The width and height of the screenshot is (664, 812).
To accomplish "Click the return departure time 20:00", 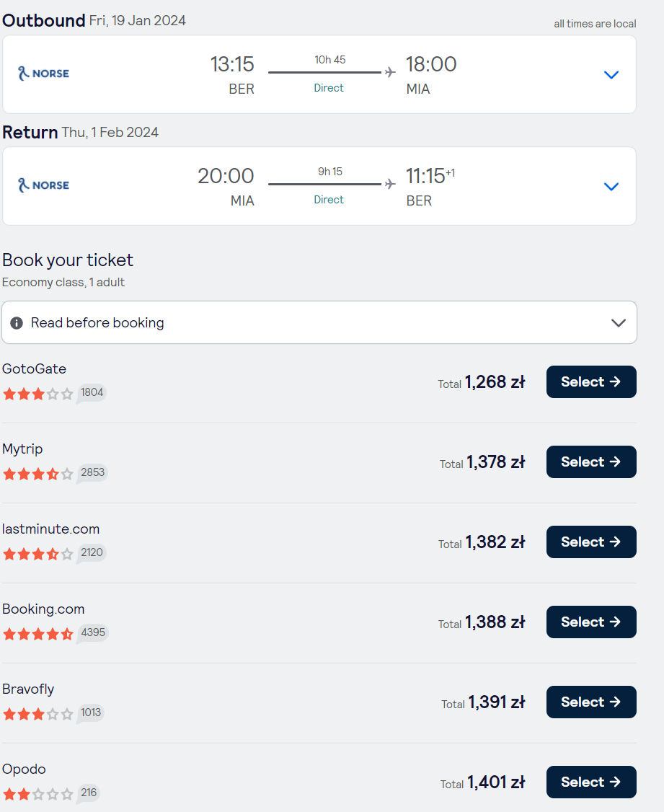I will pyautogui.click(x=226, y=176).
